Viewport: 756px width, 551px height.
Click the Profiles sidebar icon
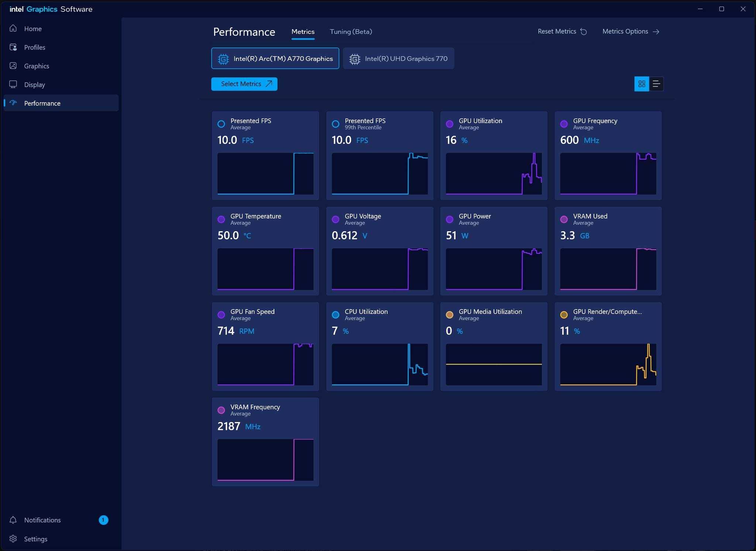[13, 47]
